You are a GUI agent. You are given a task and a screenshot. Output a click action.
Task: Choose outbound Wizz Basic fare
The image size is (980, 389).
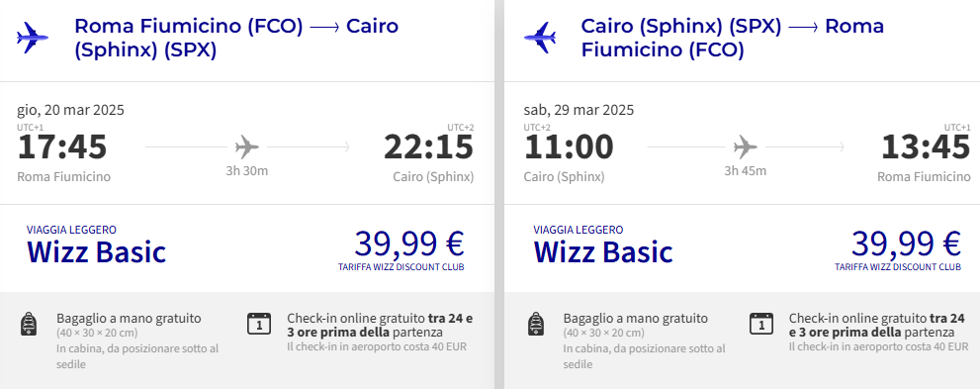tap(96, 252)
